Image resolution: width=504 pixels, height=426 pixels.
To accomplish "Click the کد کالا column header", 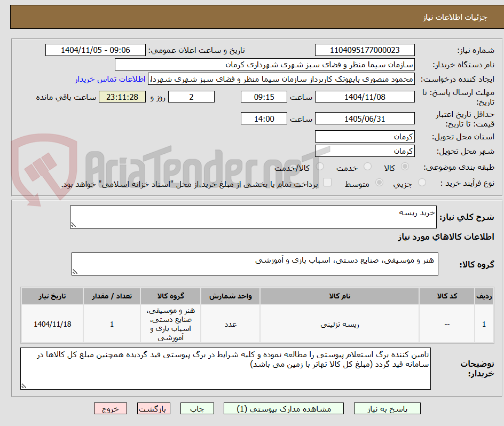I will 447,296.
